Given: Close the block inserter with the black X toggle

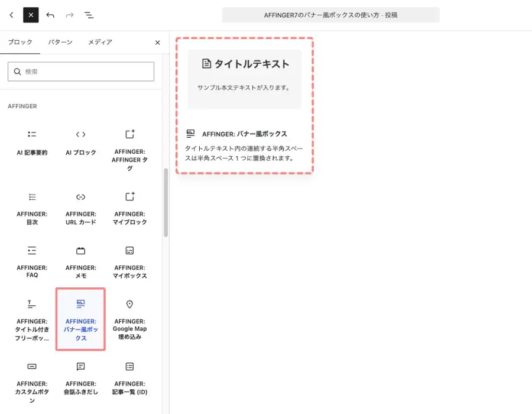Looking at the screenshot, I should click(31, 15).
